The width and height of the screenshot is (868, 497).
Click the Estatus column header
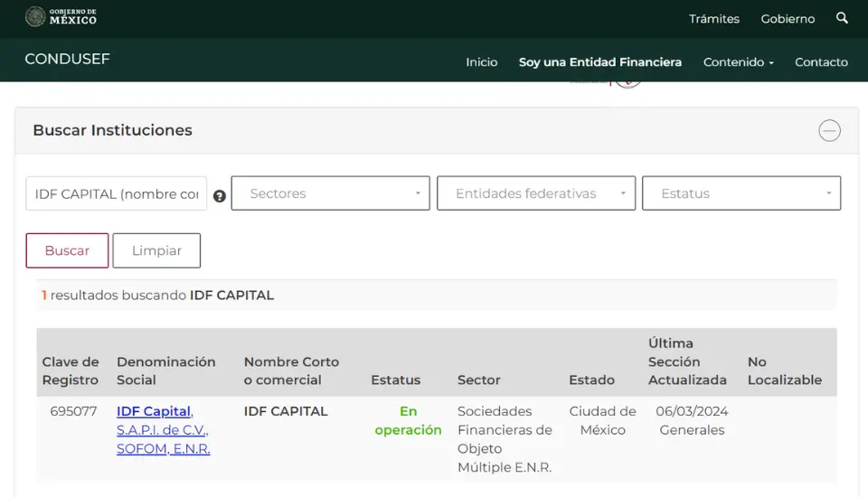coord(395,380)
